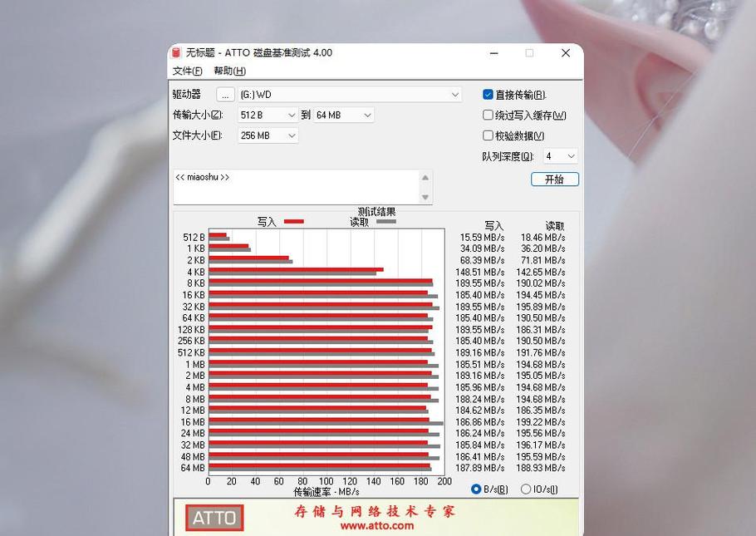This screenshot has height=536, width=756.
Task: Open the queue depth dropdown showing 4
Action: [560, 156]
